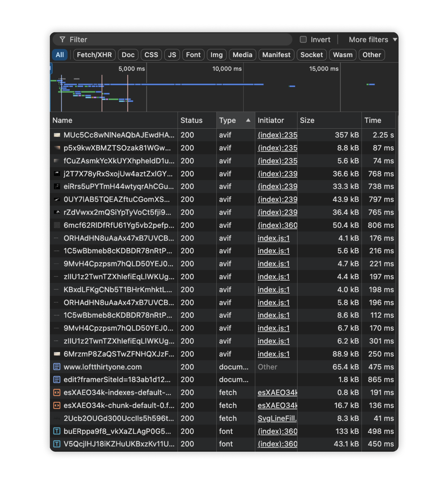The height and width of the screenshot is (483, 448).
Task: Filter requests by Fetch/XHR
Action: 94,55
